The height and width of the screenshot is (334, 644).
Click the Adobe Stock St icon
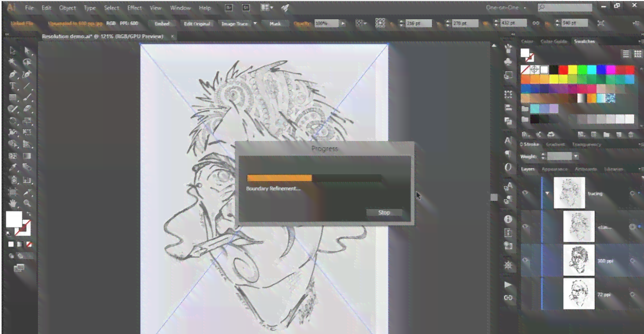246,8
